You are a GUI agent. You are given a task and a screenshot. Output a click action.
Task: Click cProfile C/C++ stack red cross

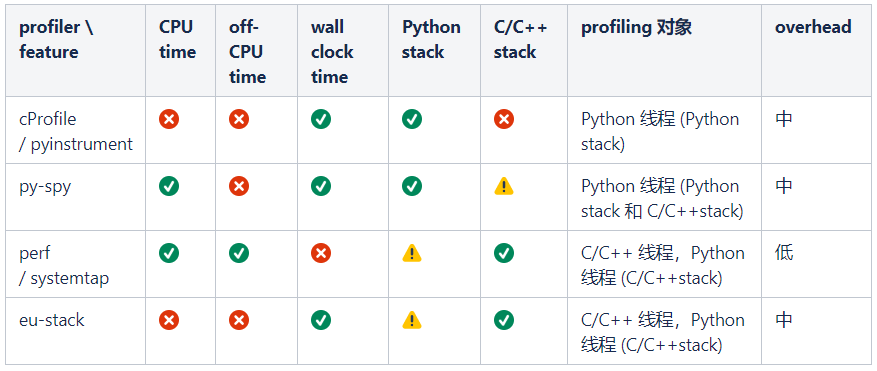[503, 119]
